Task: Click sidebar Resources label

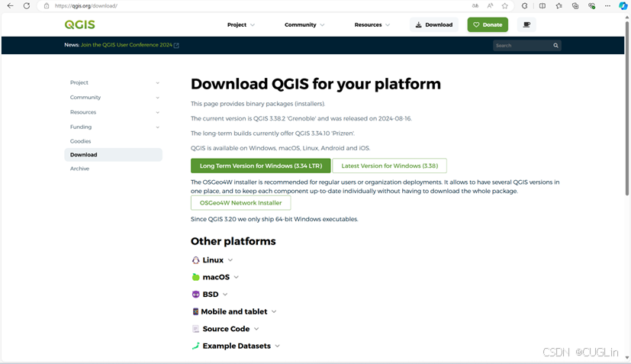Action: (x=83, y=112)
